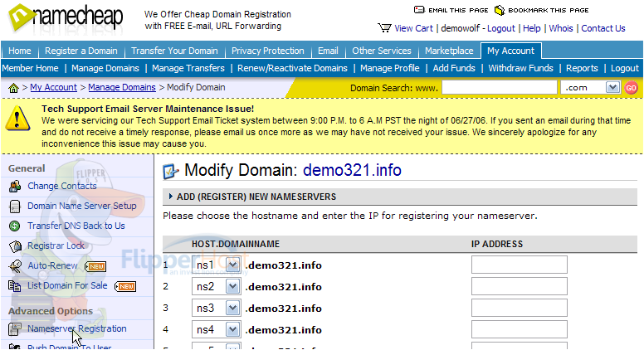
Task: Go to Member Home submenu
Action: pos(30,68)
